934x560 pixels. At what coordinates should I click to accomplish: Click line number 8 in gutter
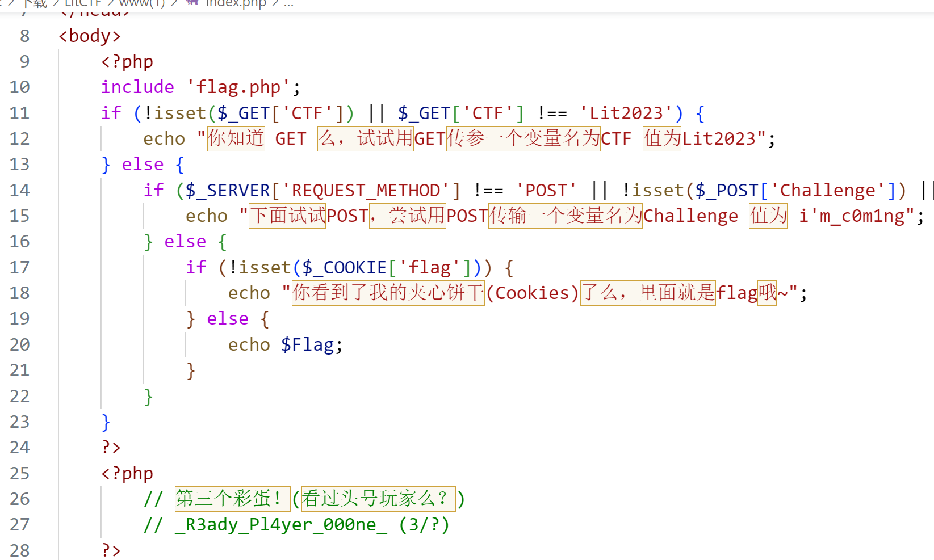click(24, 36)
